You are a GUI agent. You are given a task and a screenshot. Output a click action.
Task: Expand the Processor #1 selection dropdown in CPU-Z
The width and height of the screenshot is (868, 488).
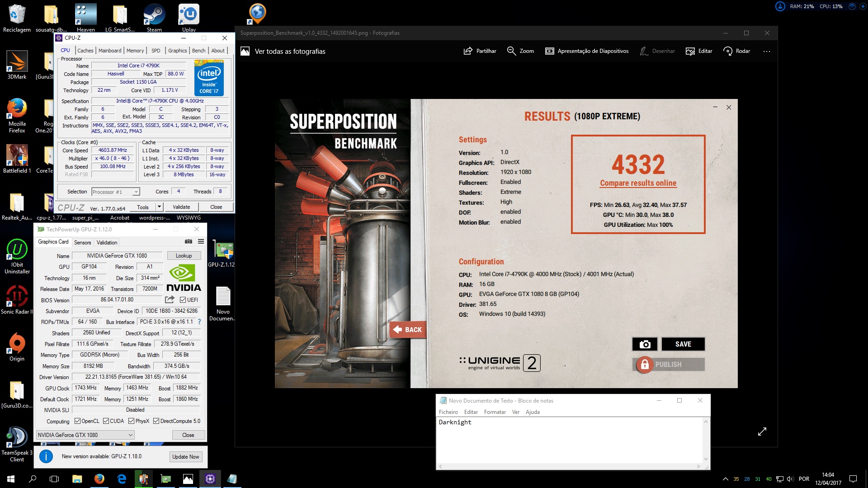tap(136, 192)
